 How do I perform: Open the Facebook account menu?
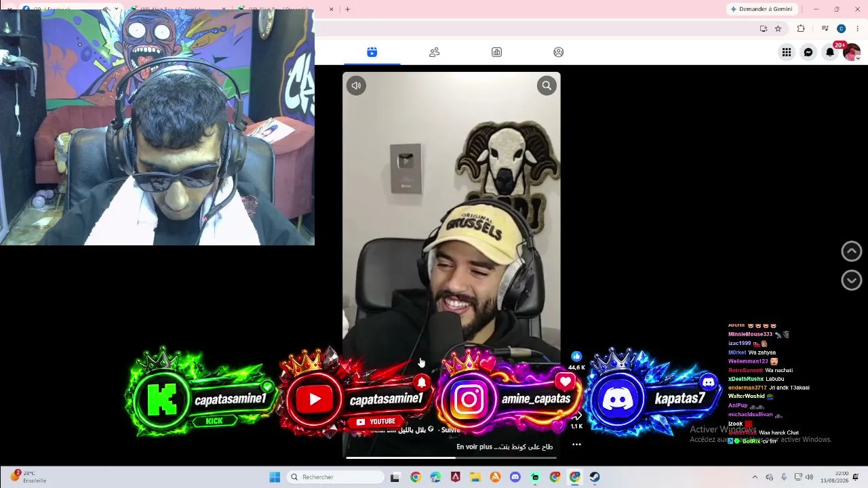coord(852,52)
